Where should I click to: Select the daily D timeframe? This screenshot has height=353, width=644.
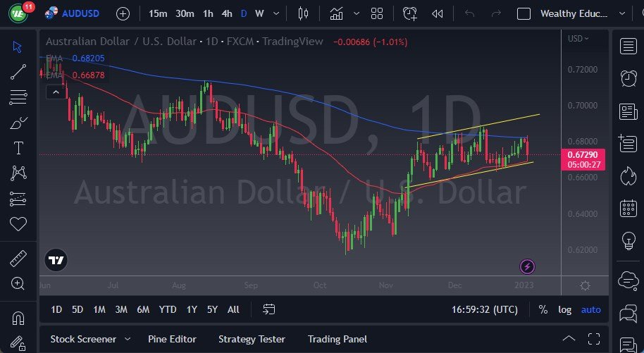pos(244,14)
